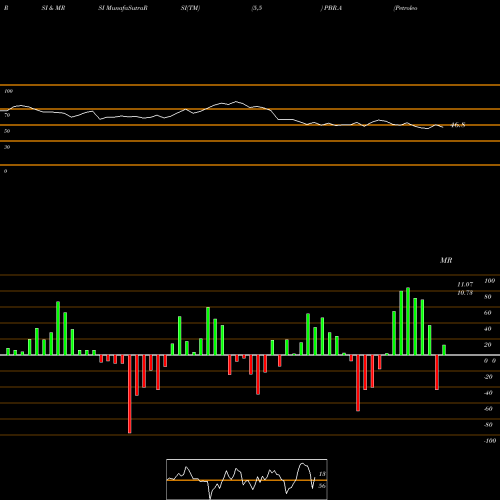Click the MR axis label '60'
This screenshot has width=500, height=500.
click(488, 313)
